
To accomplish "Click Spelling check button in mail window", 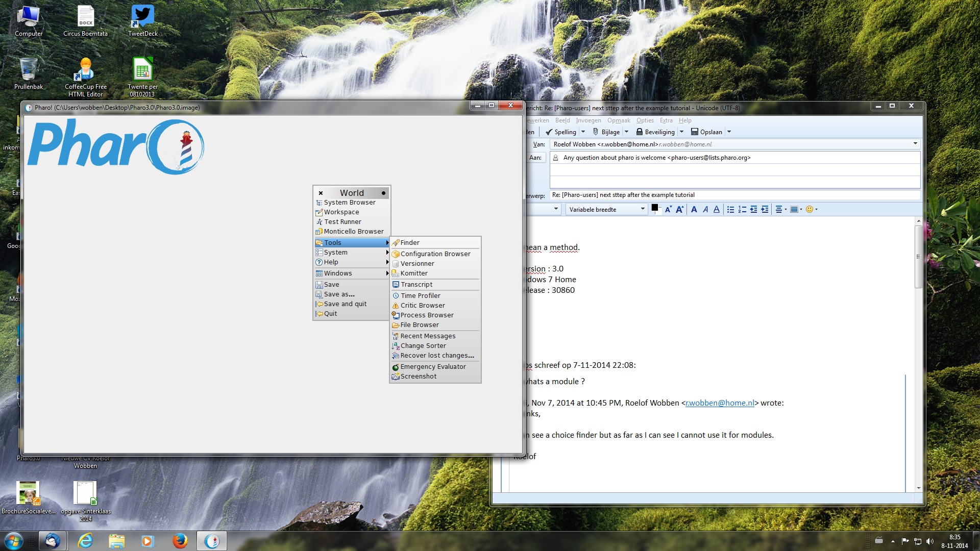I will pos(560,132).
